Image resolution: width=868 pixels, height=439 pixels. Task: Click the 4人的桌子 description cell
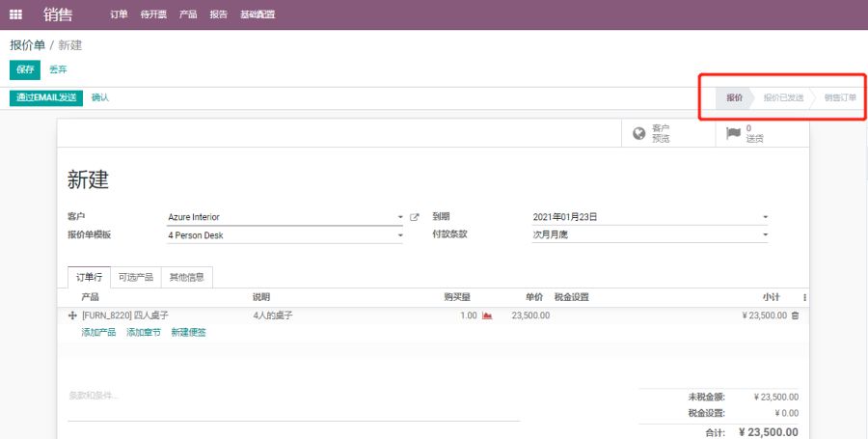click(x=272, y=316)
